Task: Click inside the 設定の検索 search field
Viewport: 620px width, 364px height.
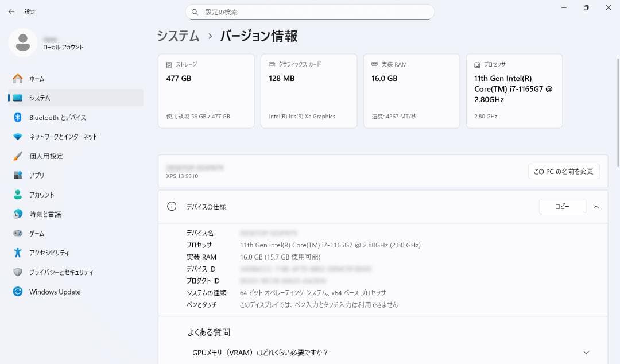Action: click(x=310, y=11)
